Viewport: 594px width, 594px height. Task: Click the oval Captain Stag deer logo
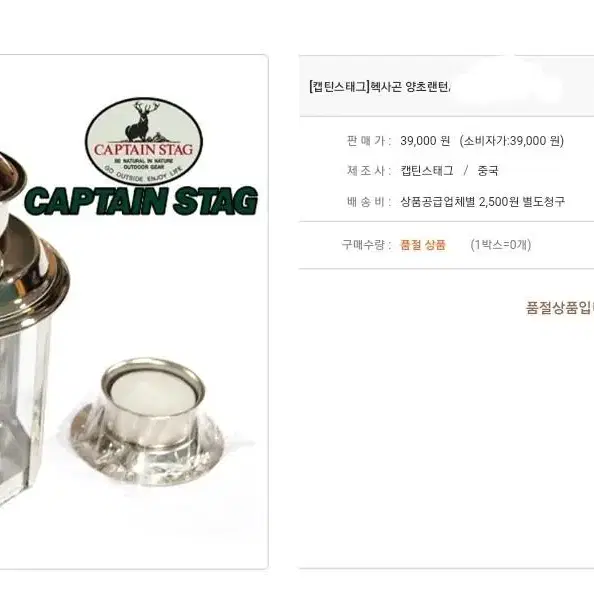click(144, 141)
